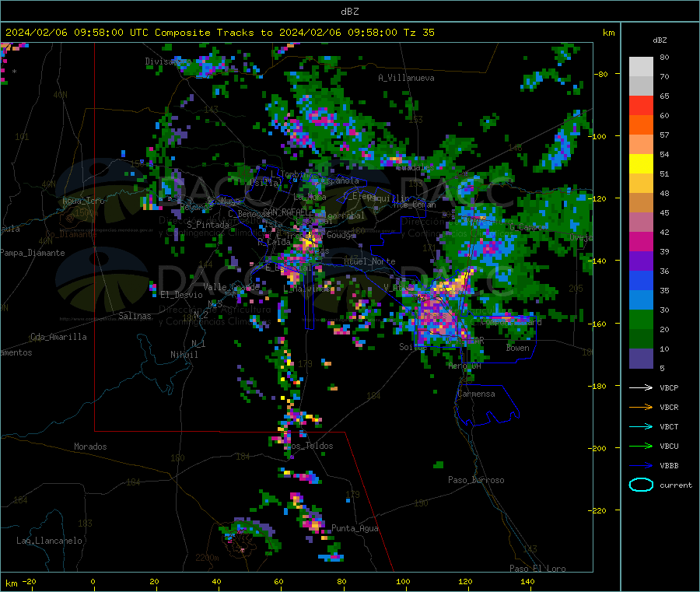
Task: Select the green 30 dBZ color swatch
Action: (641, 319)
